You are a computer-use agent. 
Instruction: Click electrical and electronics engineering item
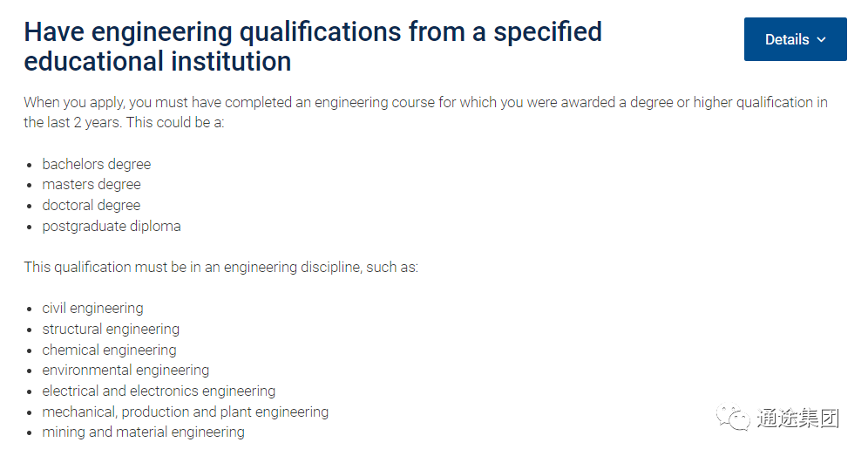159,391
